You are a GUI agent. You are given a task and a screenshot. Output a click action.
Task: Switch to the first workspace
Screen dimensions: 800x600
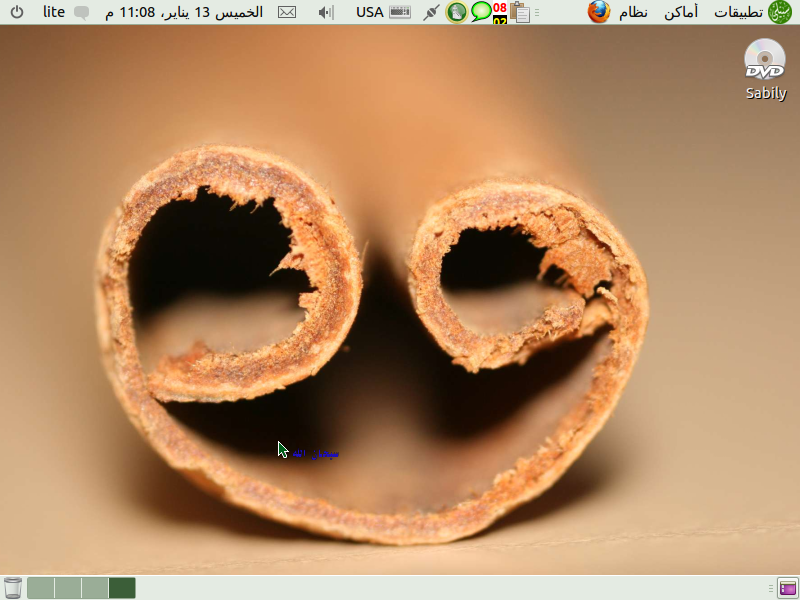pyautogui.click(x=41, y=588)
